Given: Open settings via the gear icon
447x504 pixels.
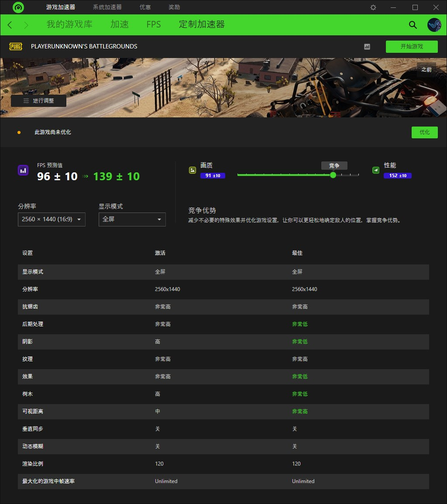Looking at the screenshot, I should pyautogui.click(x=373, y=7).
